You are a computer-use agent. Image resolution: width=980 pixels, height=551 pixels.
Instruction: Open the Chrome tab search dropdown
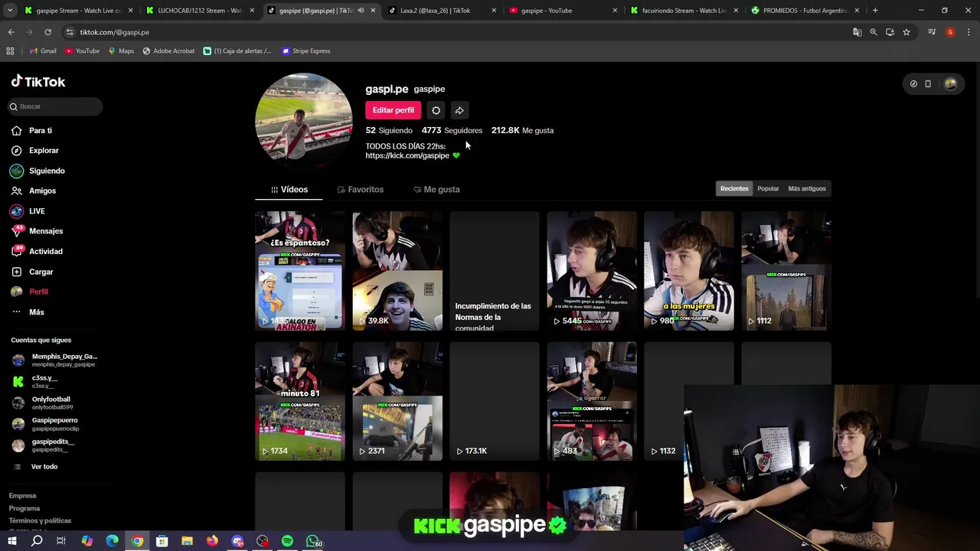tap(9, 11)
